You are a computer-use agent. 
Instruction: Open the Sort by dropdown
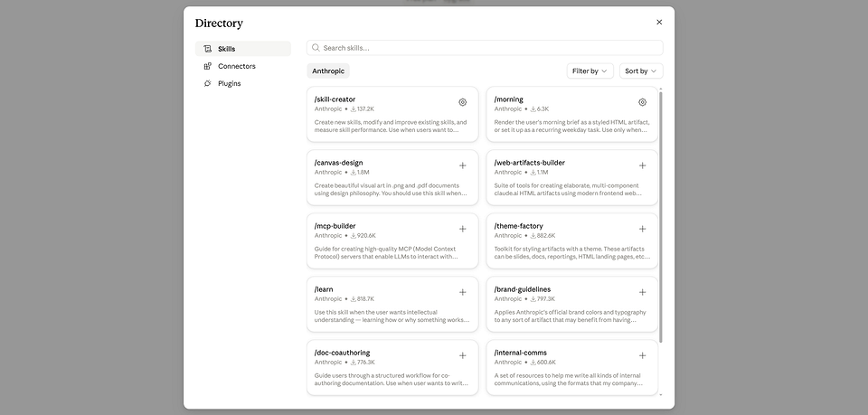(640, 71)
